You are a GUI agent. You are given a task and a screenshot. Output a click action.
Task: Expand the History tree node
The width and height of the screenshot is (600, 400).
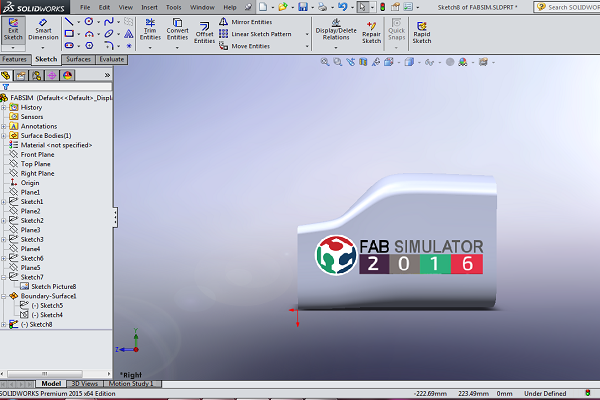pyautogui.click(x=3, y=108)
